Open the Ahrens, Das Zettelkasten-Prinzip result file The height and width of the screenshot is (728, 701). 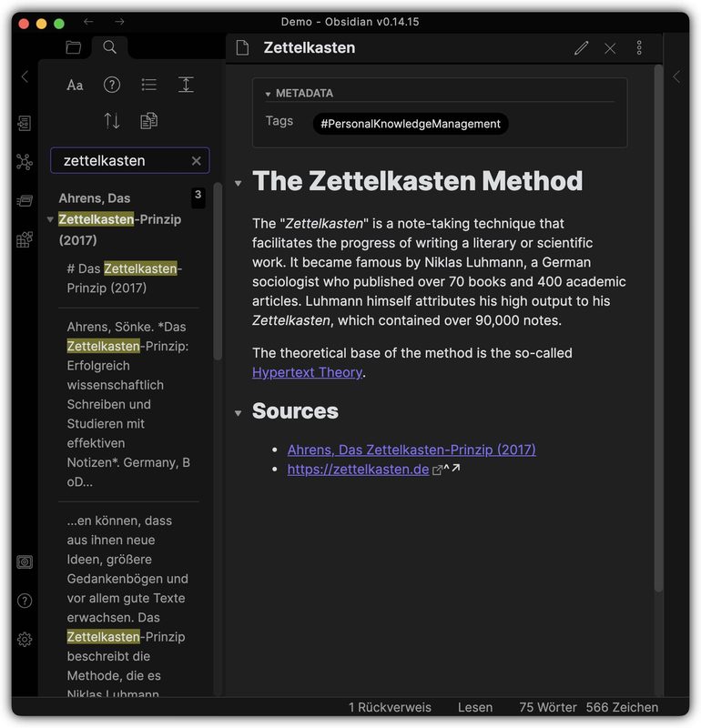(120, 219)
